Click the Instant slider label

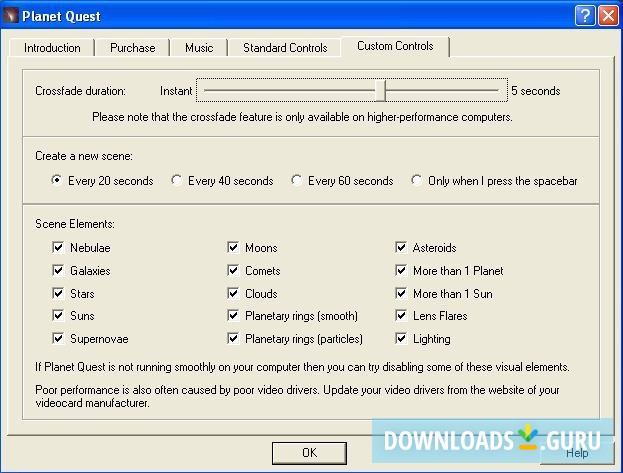[x=176, y=91]
